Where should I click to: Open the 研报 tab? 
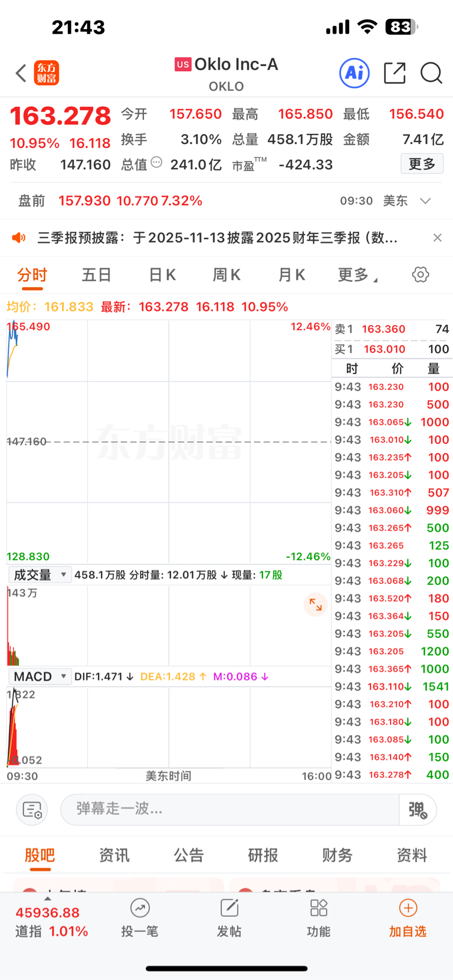[x=262, y=856]
